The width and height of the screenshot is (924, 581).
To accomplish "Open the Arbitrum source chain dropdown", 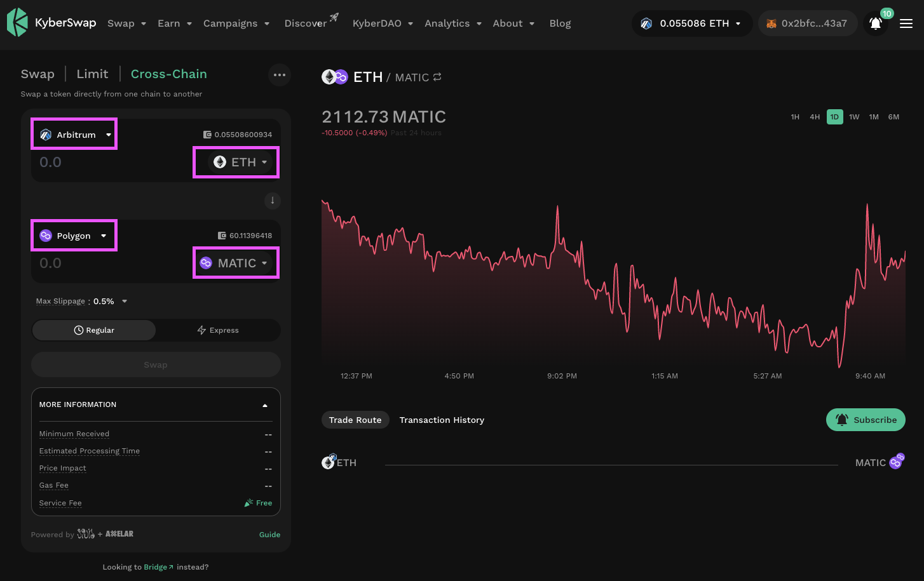I will (74, 135).
